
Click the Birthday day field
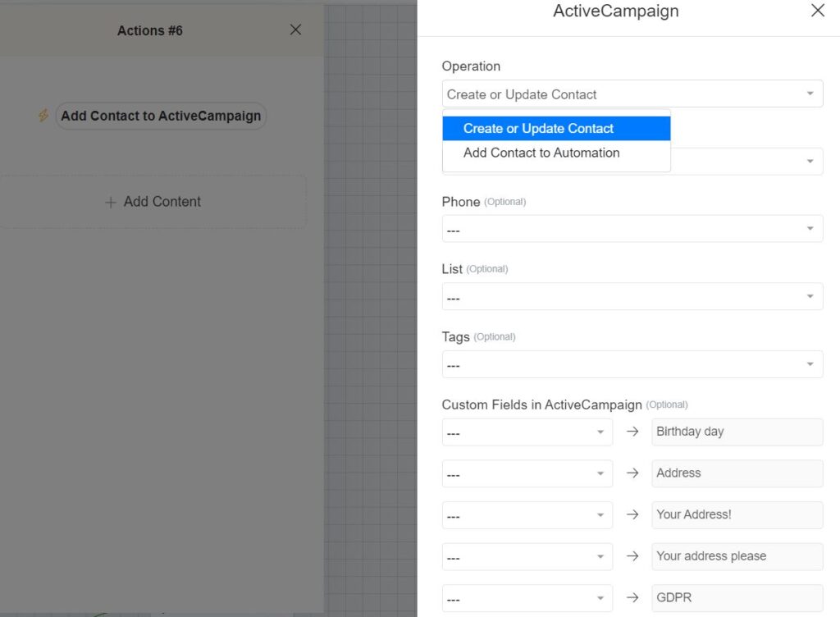[737, 432]
